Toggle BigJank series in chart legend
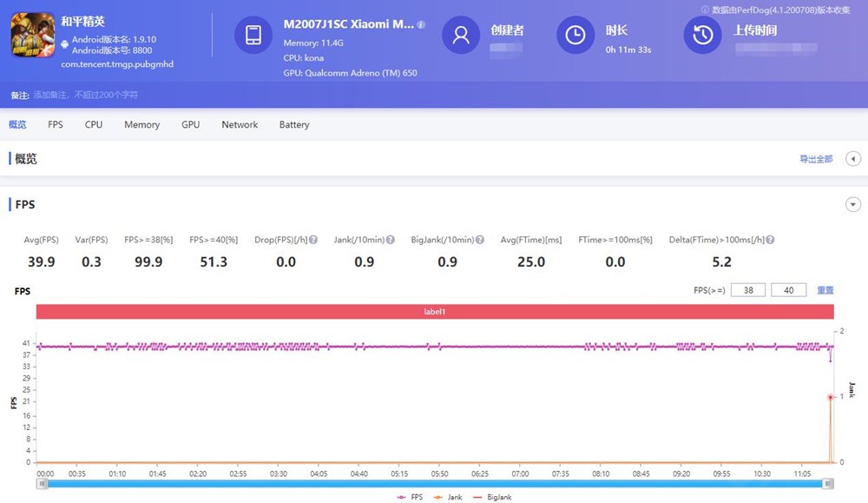868x503 pixels. point(493,498)
